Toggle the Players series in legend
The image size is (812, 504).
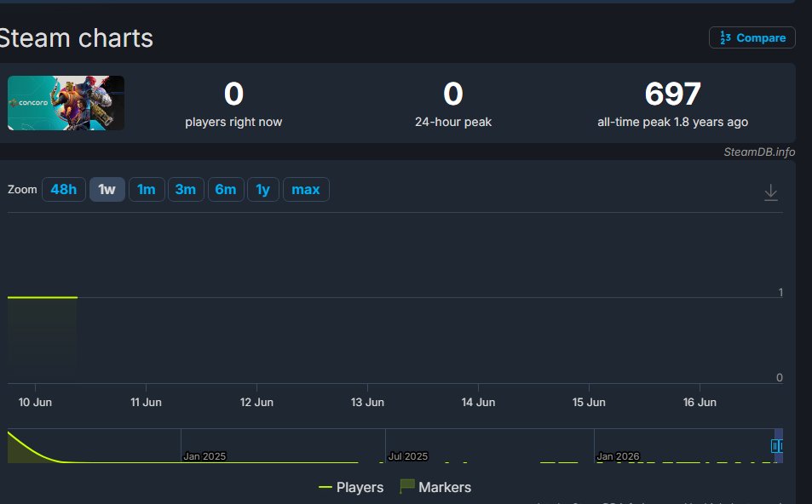click(x=351, y=487)
